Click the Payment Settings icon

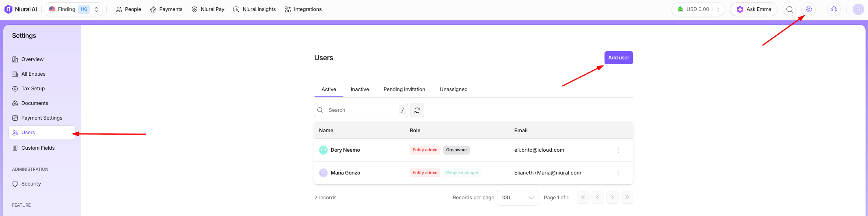[15, 118]
